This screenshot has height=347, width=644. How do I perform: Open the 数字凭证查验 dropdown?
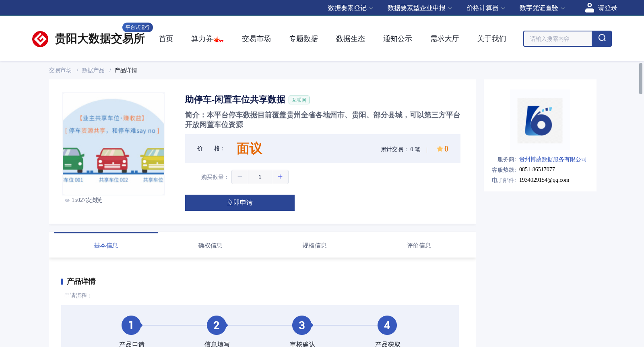click(542, 8)
